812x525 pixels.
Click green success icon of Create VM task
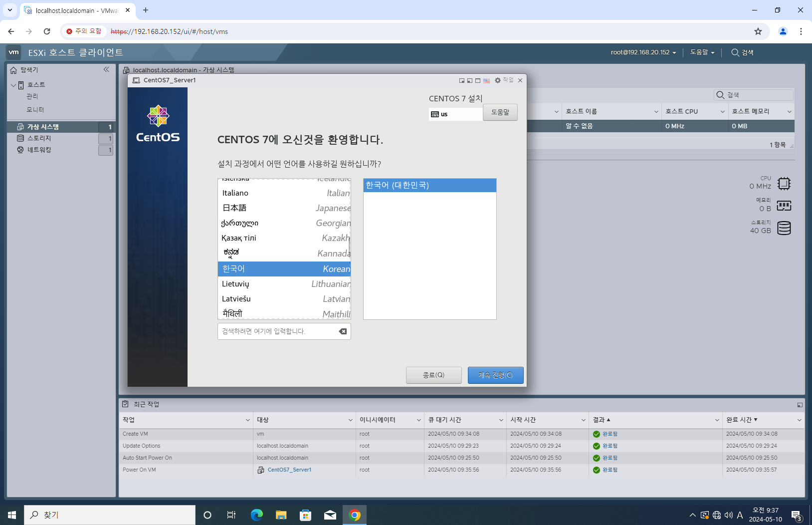(596, 434)
